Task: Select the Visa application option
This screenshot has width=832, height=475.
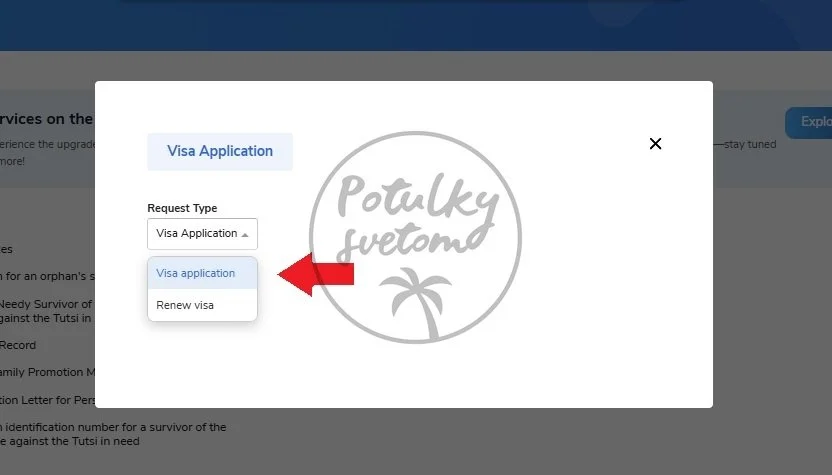Action: [202, 273]
